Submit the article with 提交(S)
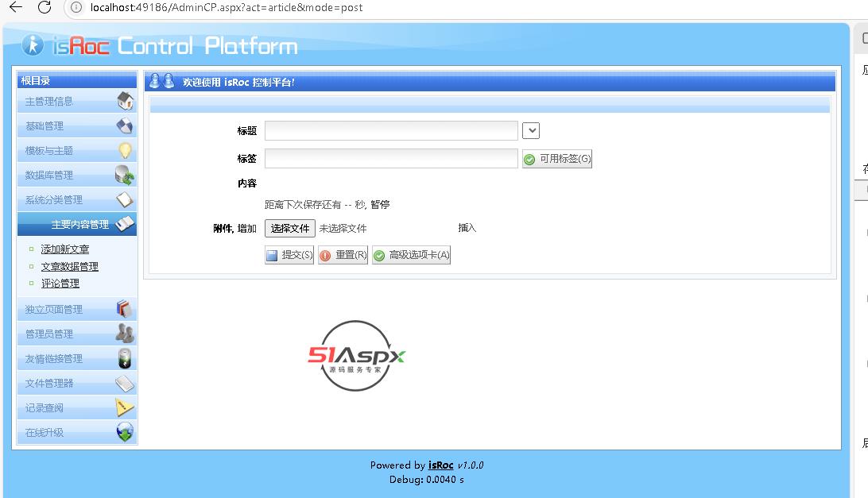Screen dimensions: 868x498 [289, 255]
